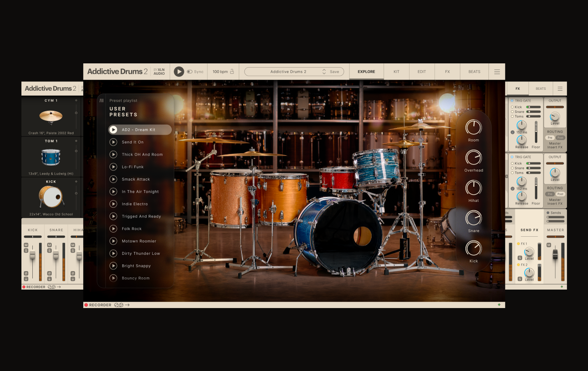Click the FX 1 Level knob
588x371 pixels.
click(x=529, y=251)
